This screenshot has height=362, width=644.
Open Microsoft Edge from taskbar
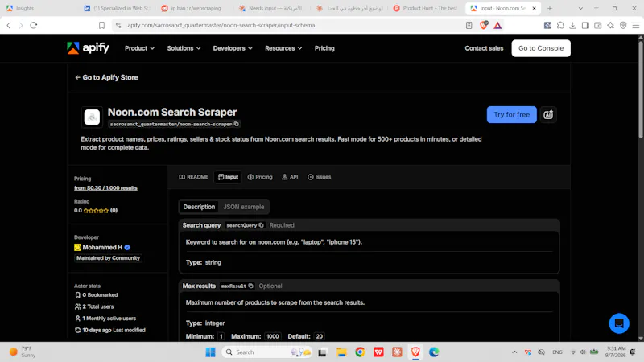coord(434,352)
